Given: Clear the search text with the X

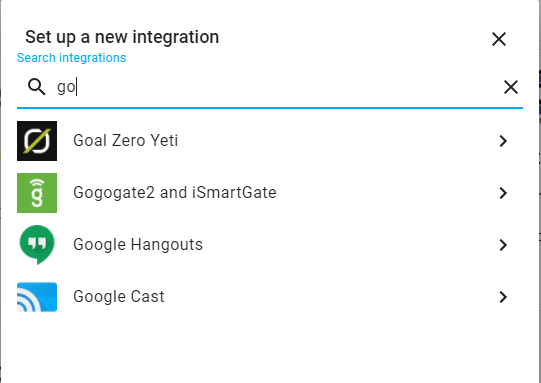Looking at the screenshot, I should (511, 87).
